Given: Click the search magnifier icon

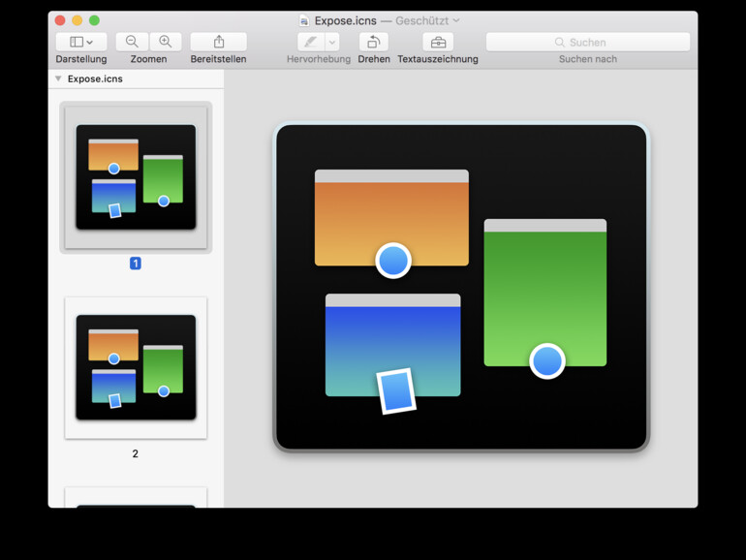Looking at the screenshot, I should [560, 43].
